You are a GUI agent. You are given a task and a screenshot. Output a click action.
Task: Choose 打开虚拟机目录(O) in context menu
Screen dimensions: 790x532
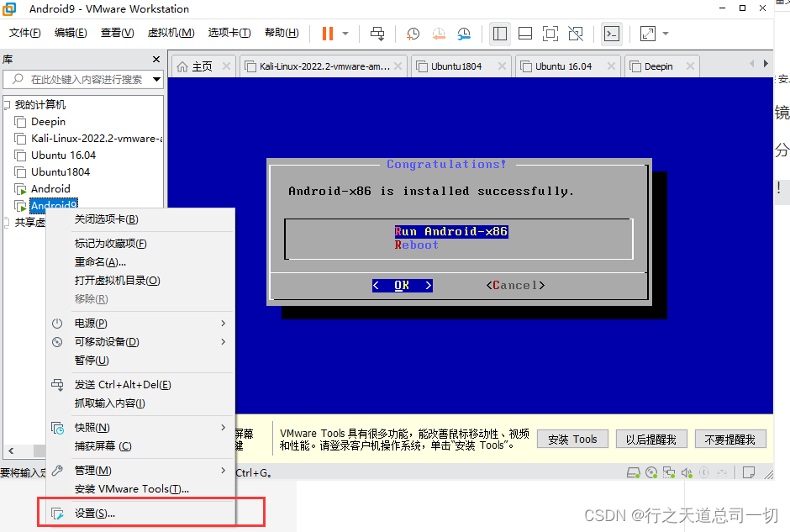click(x=140, y=281)
